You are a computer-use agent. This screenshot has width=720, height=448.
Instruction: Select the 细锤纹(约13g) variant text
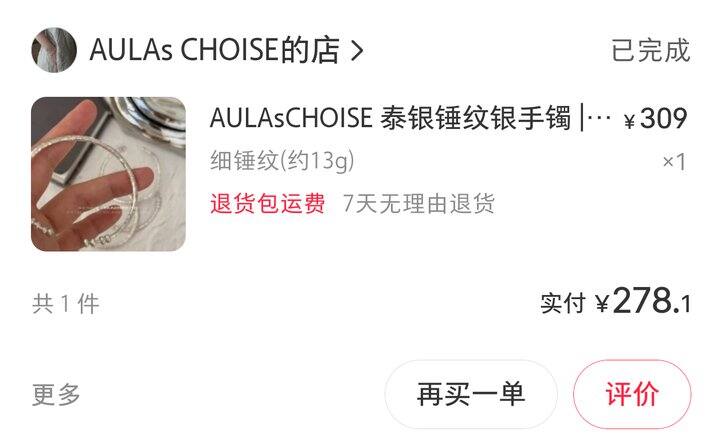point(282,161)
